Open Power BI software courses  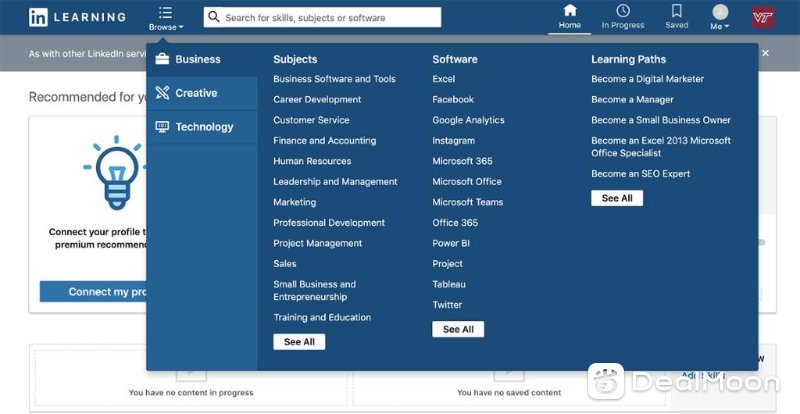451,243
